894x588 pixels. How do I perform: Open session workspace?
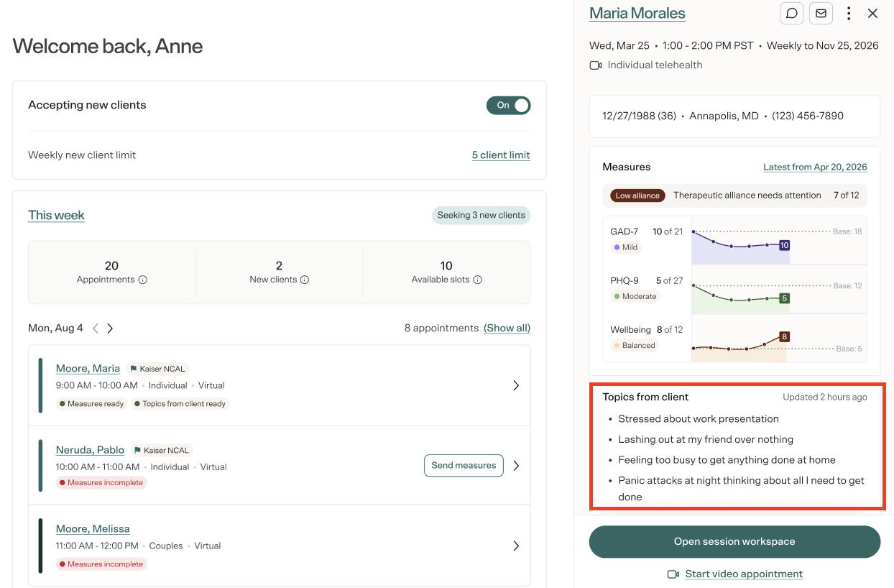pyautogui.click(x=734, y=542)
